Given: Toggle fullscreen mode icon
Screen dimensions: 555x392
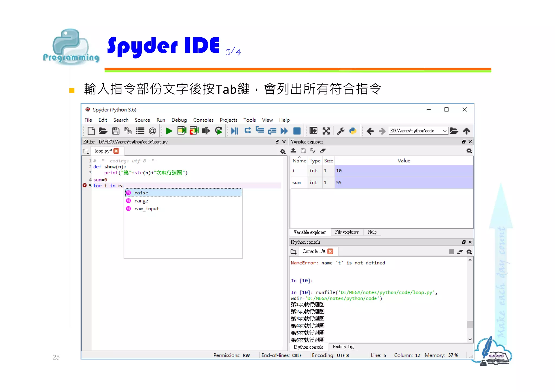Looking at the screenshot, I should (326, 131).
